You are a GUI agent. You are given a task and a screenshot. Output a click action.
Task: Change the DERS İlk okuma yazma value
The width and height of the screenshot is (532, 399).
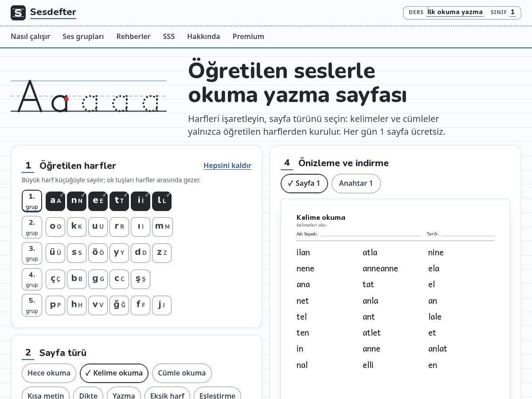[x=455, y=12]
